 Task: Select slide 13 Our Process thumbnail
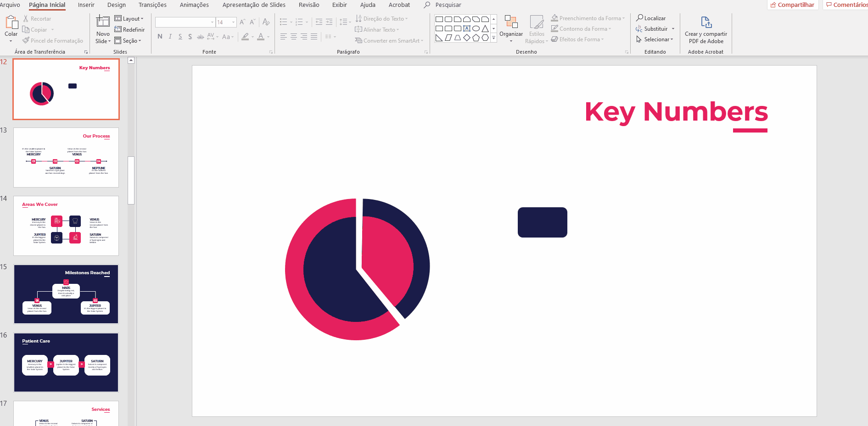tap(66, 157)
